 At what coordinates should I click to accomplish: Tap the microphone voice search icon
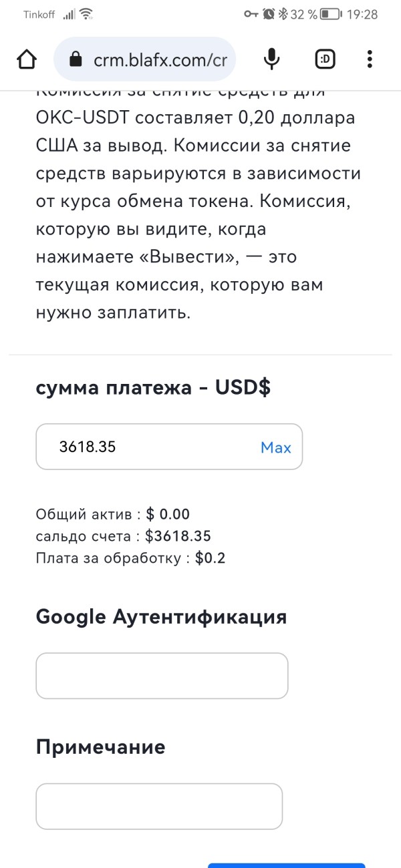[x=271, y=59]
